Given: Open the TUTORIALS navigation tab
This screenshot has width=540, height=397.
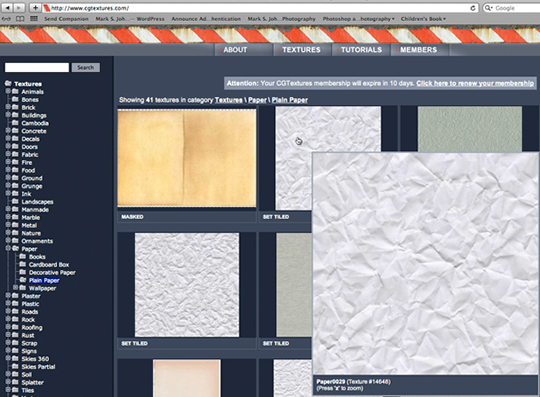Looking at the screenshot, I should (360, 50).
